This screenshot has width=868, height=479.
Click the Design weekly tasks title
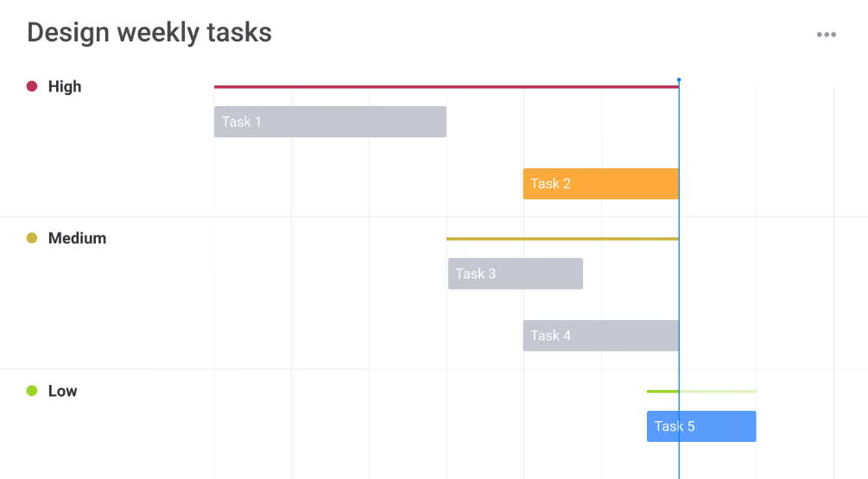pyautogui.click(x=149, y=33)
